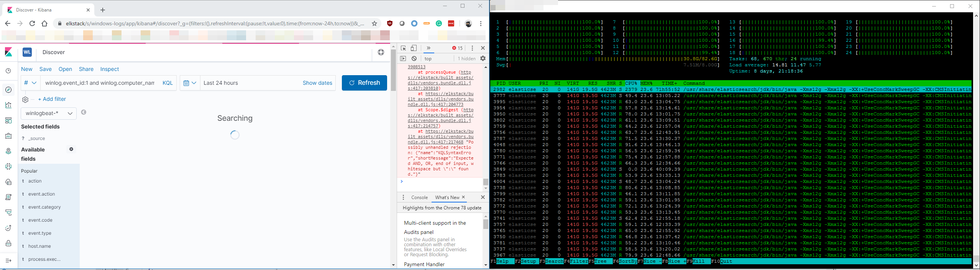Open console settings gear in DevTools

[483, 59]
